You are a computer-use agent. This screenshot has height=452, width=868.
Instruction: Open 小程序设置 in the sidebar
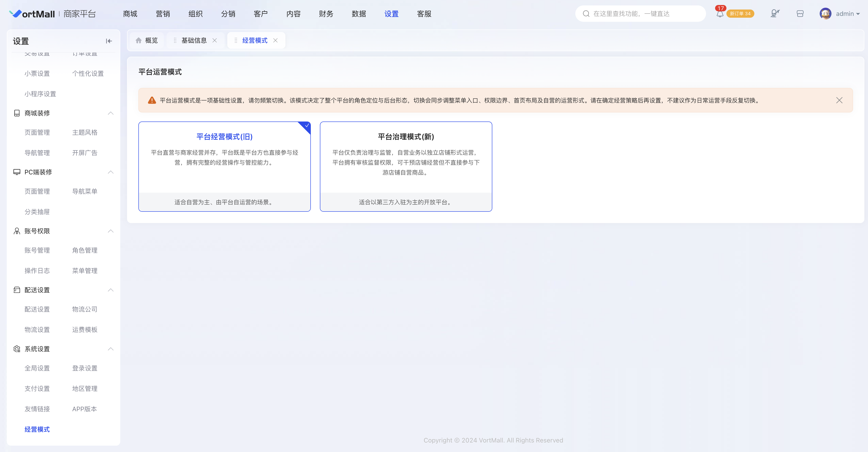click(40, 94)
